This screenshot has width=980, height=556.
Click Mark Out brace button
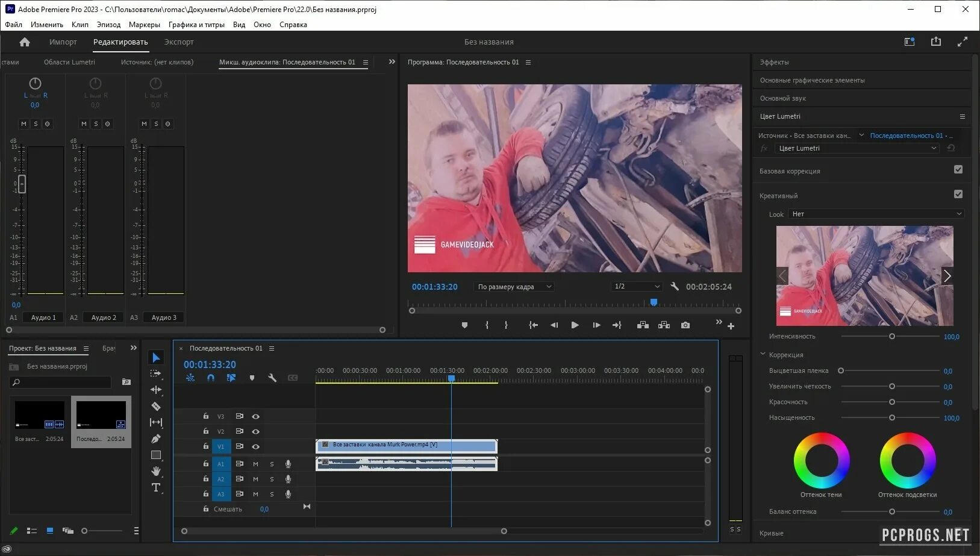tap(506, 325)
